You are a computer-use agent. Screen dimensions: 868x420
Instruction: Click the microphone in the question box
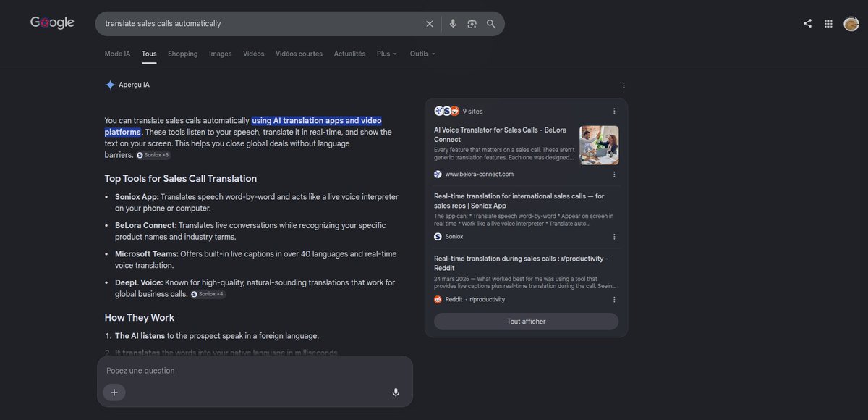(x=396, y=392)
